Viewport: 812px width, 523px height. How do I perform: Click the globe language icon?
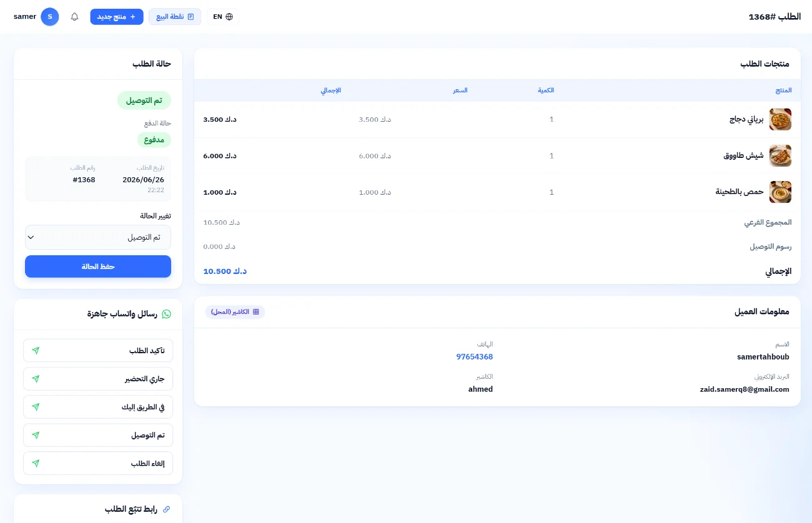coord(229,17)
